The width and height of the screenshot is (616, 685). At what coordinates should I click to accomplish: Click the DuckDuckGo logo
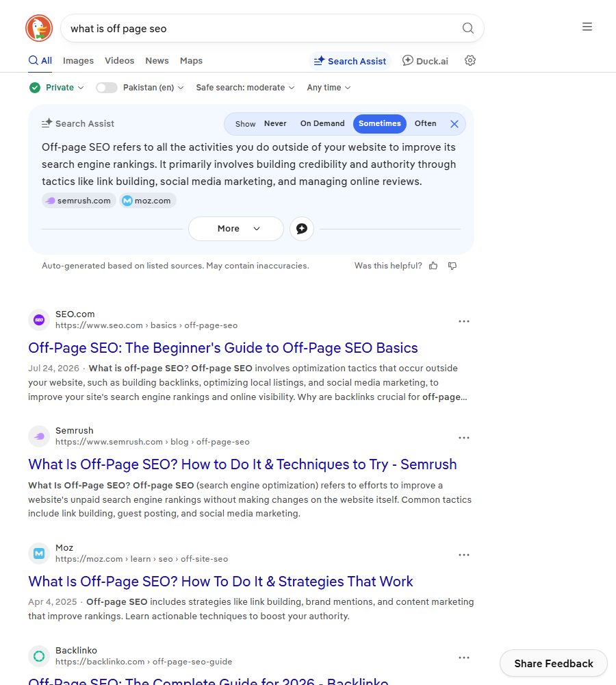point(39,28)
